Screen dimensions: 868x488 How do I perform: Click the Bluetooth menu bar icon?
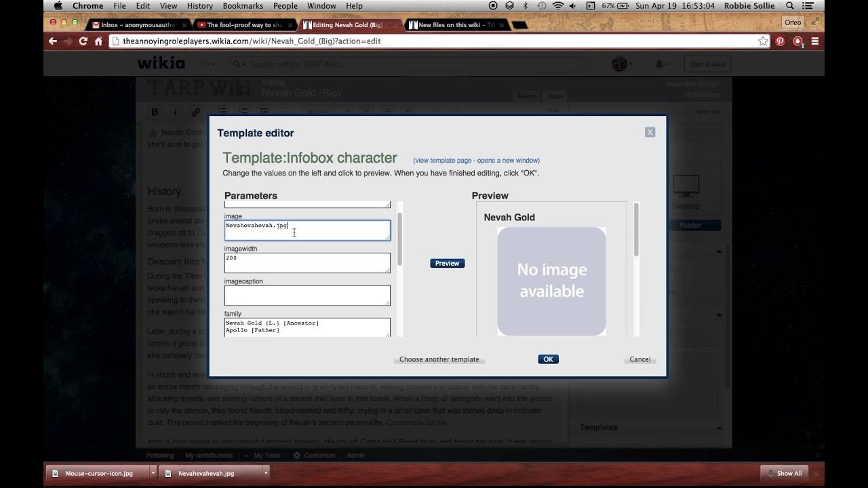(526, 6)
